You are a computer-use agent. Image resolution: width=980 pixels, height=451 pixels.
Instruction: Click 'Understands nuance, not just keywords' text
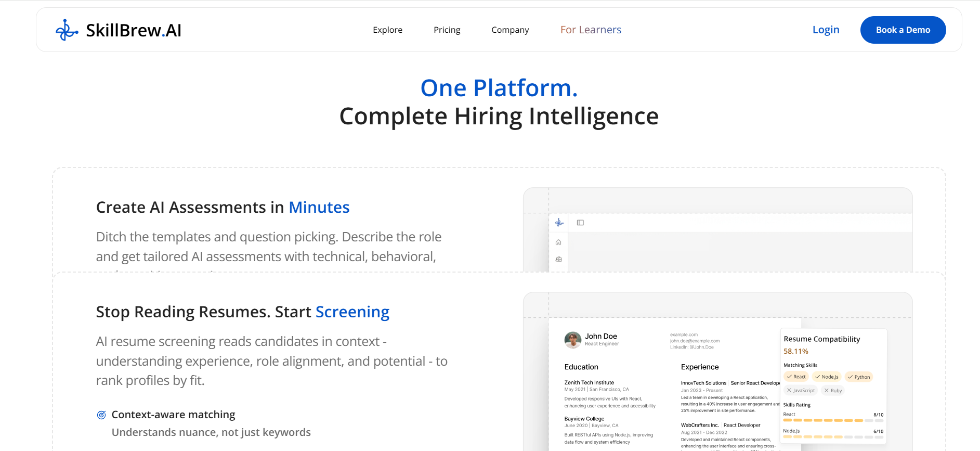[211, 432]
